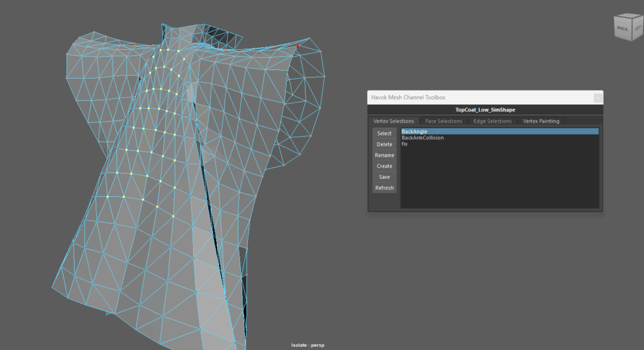Close the Havok Mesh Channel Toolbox window

[598, 98]
